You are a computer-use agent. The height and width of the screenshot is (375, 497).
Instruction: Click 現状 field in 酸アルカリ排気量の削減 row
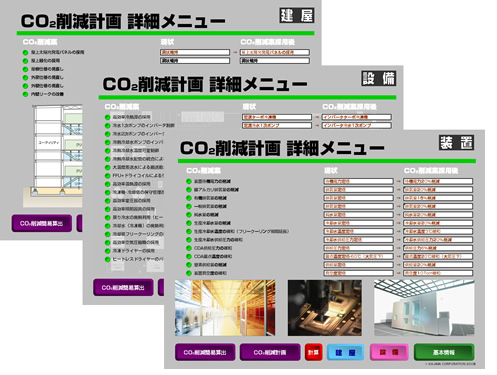358,190
